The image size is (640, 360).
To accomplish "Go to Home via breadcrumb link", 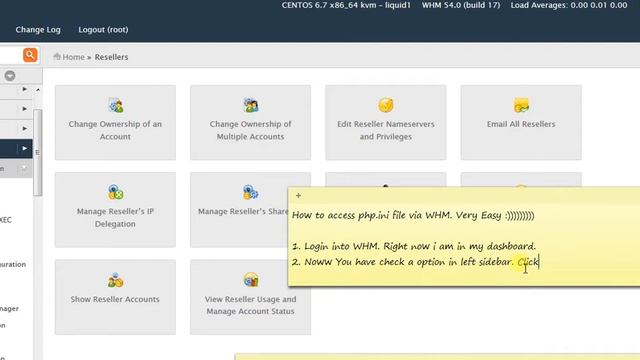I will click(73, 57).
